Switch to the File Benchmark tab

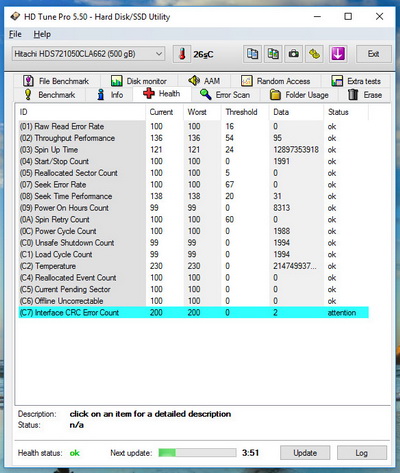pyautogui.click(x=56, y=81)
